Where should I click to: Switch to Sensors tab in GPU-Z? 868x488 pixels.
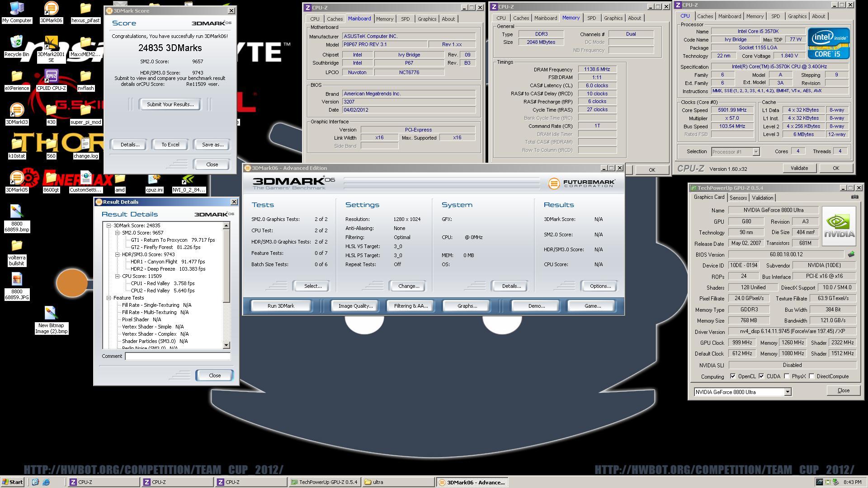[738, 198]
